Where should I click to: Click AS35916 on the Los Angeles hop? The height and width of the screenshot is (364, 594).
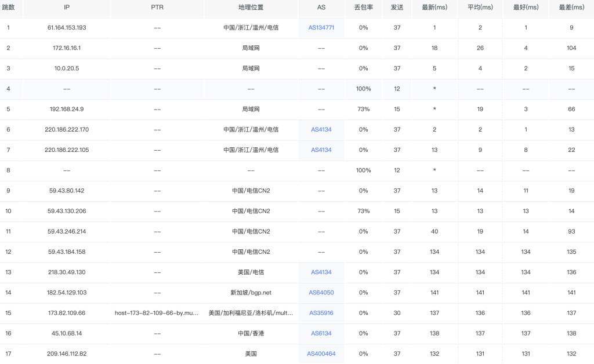click(x=321, y=313)
